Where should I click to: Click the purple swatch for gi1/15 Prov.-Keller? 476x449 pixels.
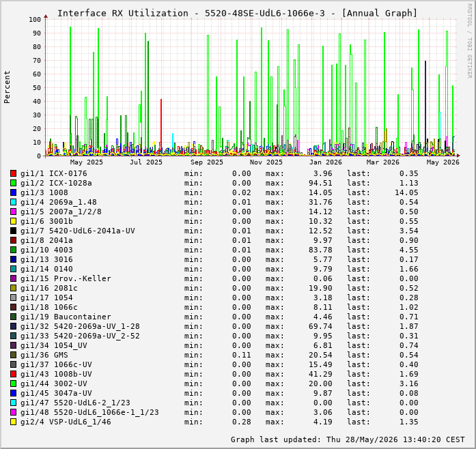13,278
